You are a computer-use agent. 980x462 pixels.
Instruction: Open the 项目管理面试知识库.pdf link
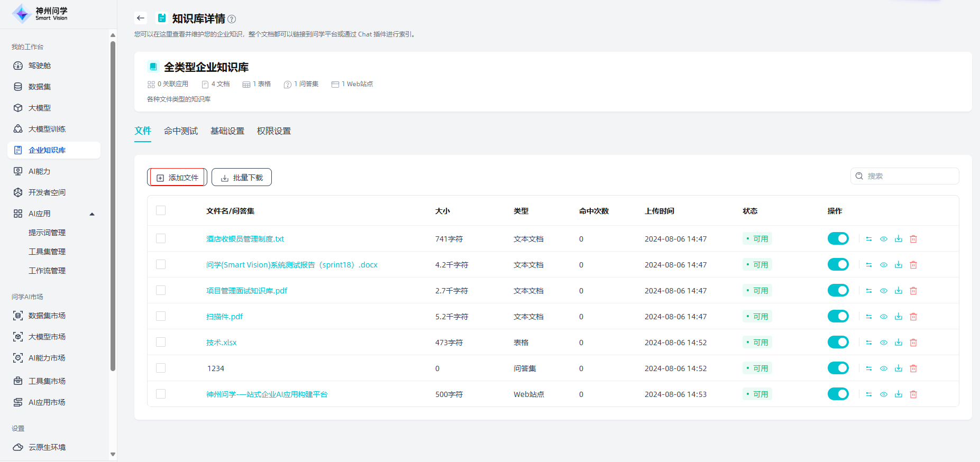246,291
